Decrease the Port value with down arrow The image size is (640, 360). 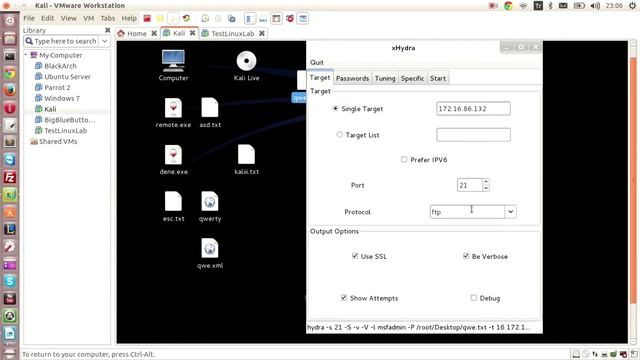[x=485, y=188]
